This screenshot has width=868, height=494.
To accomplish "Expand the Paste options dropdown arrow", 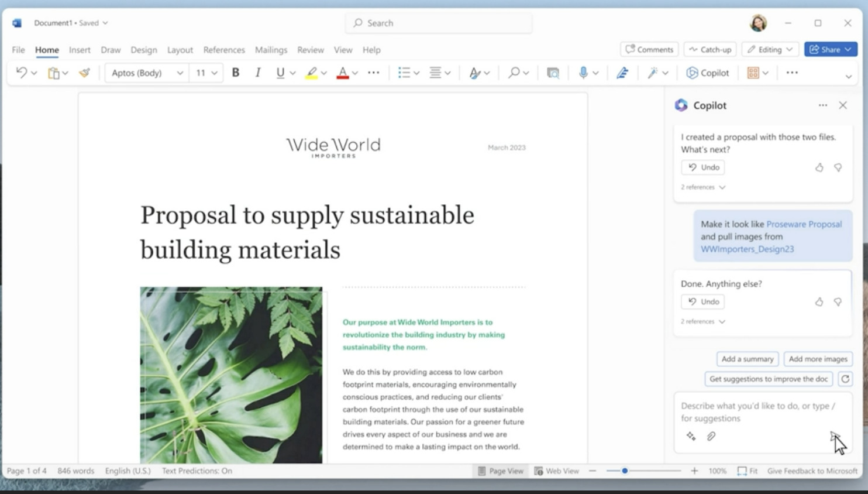I will 65,73.
